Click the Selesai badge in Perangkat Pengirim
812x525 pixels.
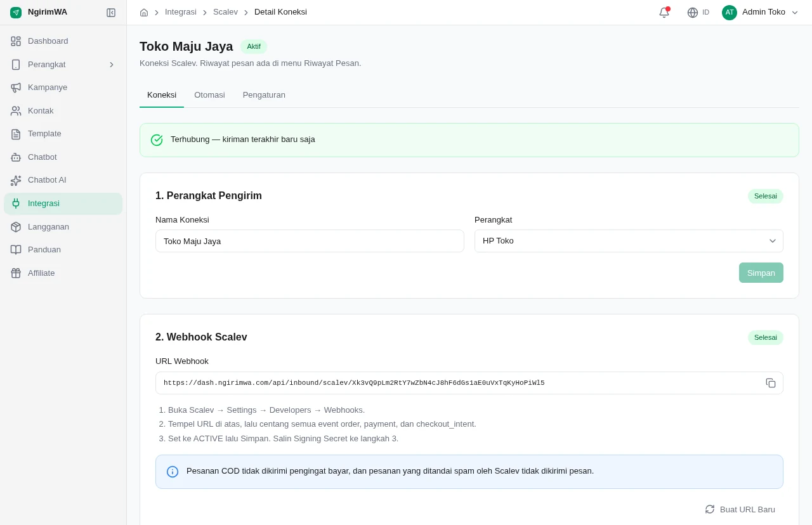(x=766, y=196)
